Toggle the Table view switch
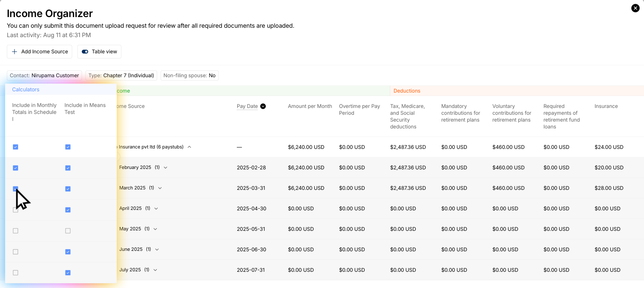Viewport: 644px width, 288px height. pyautogui.click(x=85, y=52)
